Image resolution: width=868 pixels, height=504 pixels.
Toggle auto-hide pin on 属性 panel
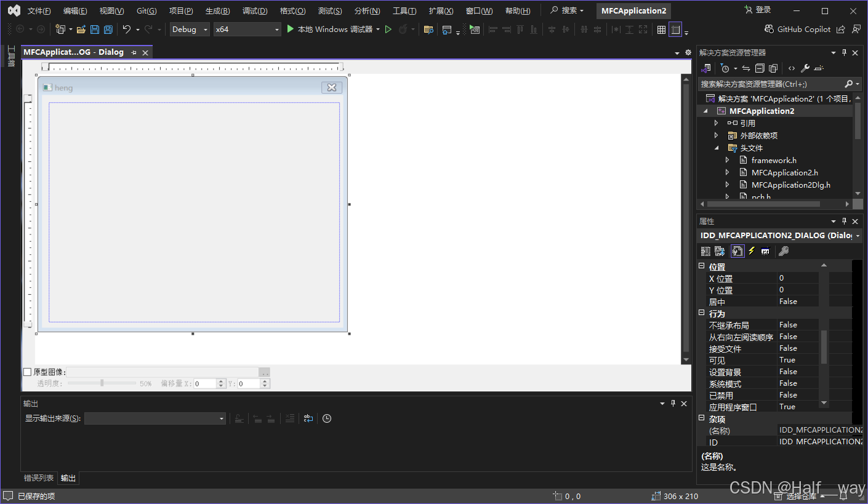pos(844,221)
